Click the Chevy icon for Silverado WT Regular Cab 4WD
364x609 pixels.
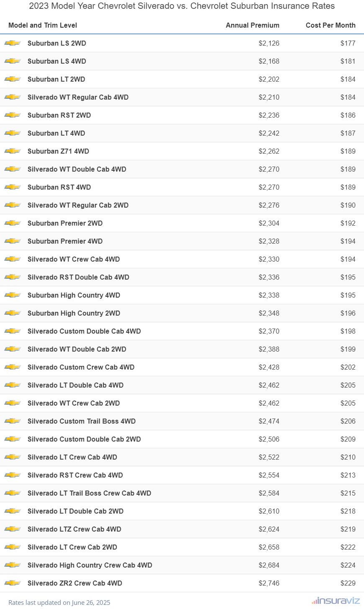coord(13,97)
